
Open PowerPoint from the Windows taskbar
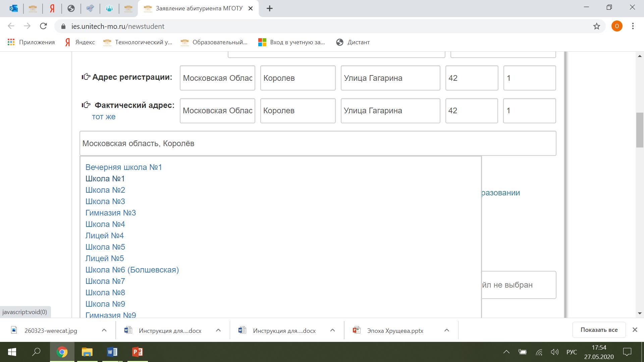pos(138,352)
